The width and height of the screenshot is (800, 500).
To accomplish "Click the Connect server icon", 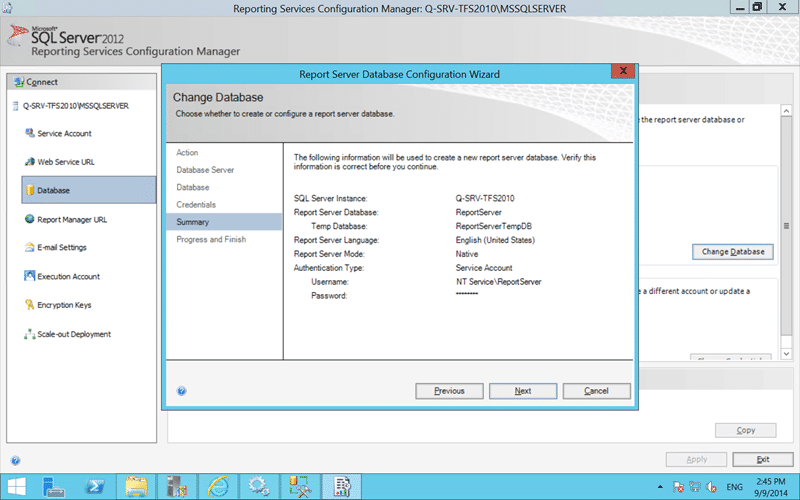I will point(19,82).
